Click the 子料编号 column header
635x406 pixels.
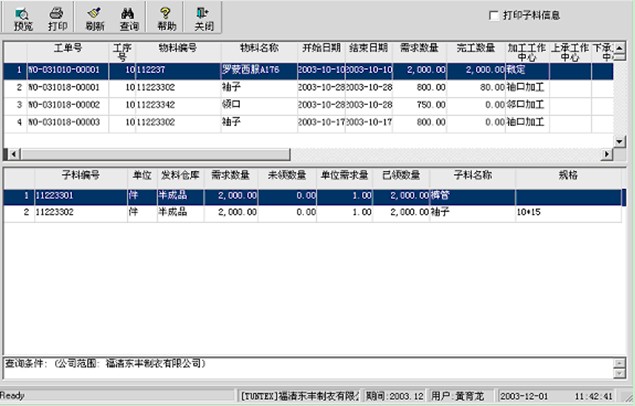(x=80, y=175)
